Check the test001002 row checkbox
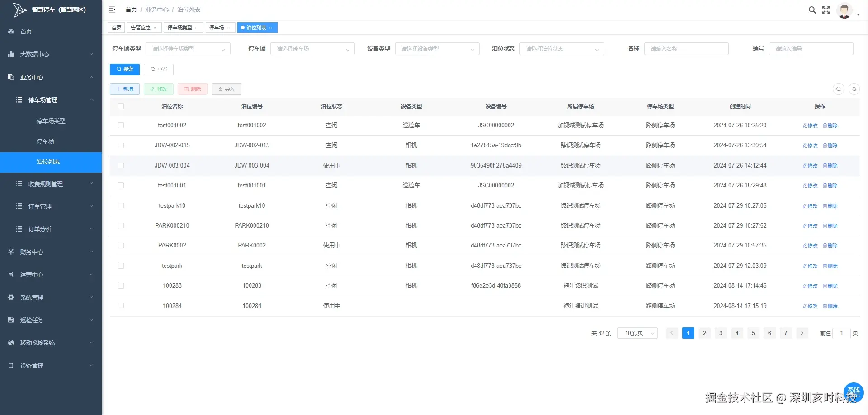Screen dimensions: 868x415 coord(121,126)
